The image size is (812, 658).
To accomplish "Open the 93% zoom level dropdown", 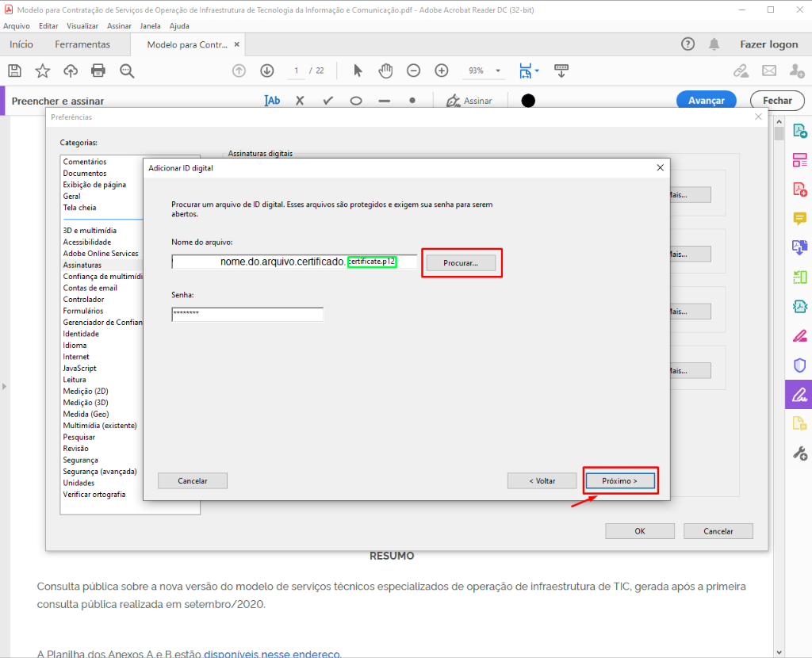I will (485, 71).
